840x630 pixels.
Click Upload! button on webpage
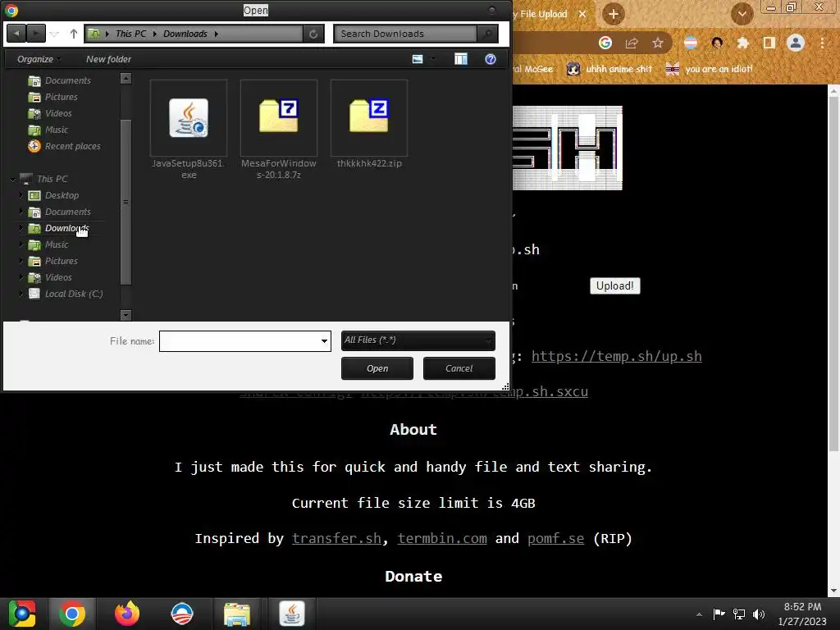coord(615,285)
